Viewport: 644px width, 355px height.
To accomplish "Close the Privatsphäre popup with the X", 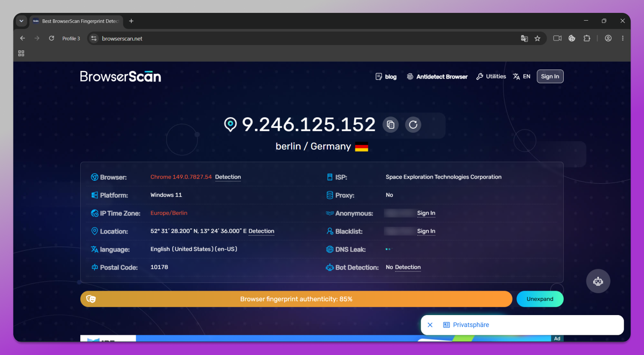I will click(x=430, y=325).
